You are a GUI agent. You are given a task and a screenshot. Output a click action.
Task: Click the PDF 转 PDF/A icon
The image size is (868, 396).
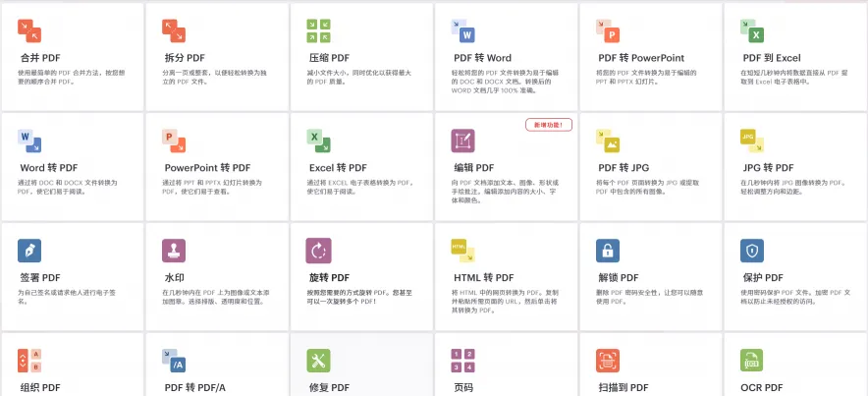174,361
